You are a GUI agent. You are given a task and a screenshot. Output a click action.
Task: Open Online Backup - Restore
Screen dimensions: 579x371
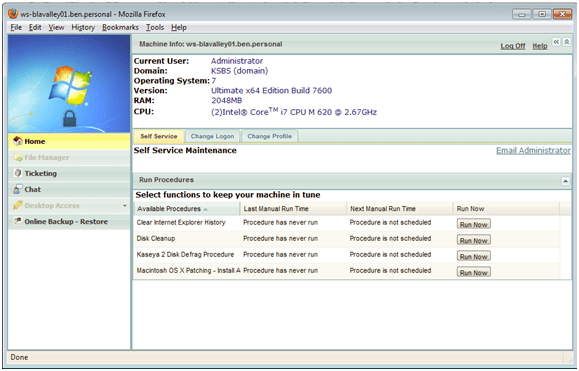[69, 221]
